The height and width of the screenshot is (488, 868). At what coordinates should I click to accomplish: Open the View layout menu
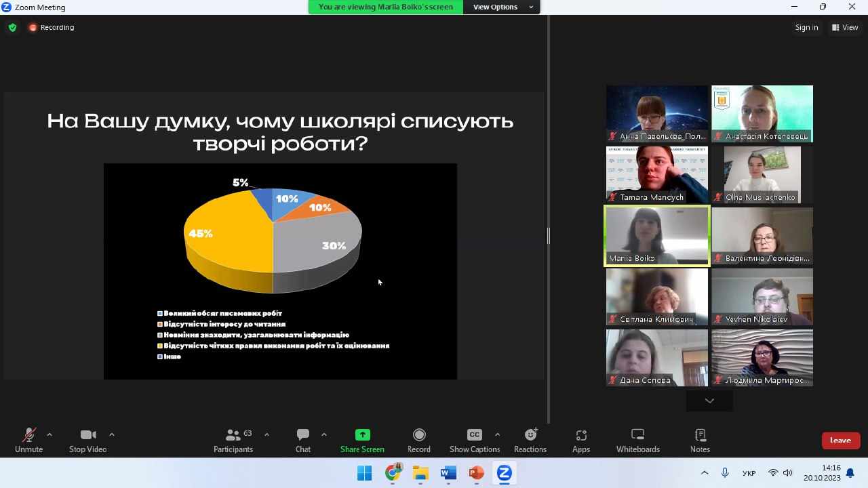846,28
